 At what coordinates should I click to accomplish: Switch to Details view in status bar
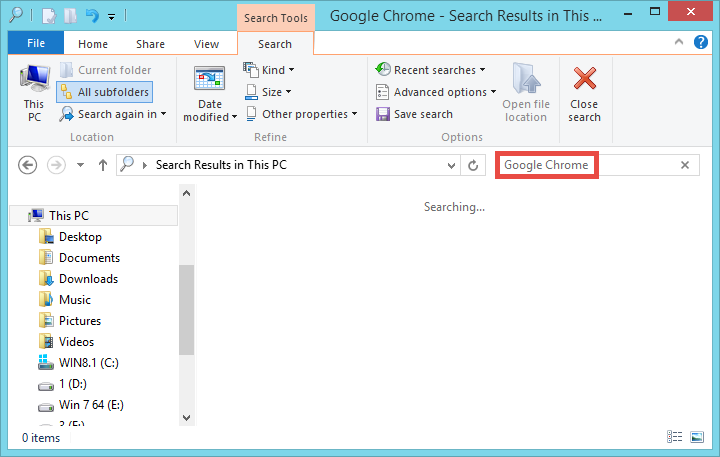pyautogui.click(x=675, y=436)
